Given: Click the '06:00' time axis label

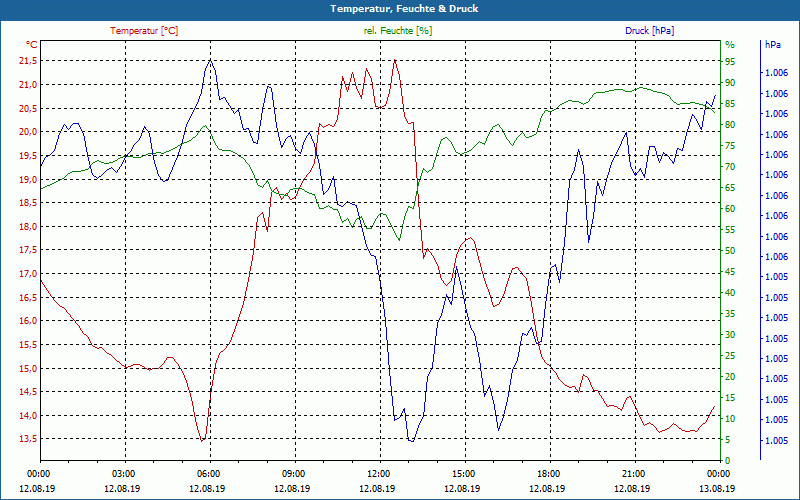Looking at the screenshot, I should pyautogui.click(x=208, y=473).
